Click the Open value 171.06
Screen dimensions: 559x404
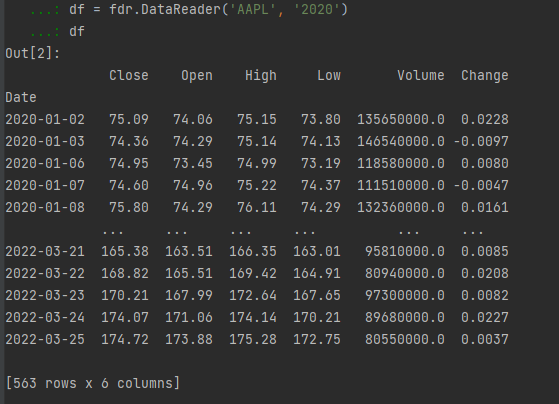(189, 317)
